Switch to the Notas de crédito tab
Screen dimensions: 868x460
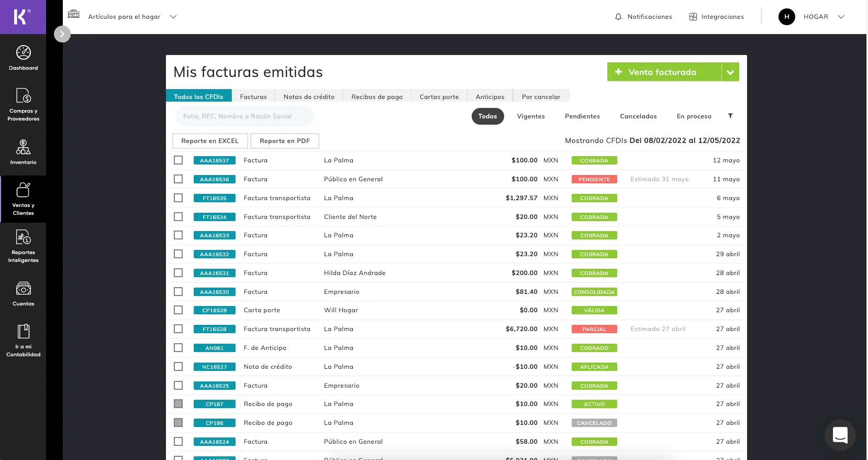point(309,96)
